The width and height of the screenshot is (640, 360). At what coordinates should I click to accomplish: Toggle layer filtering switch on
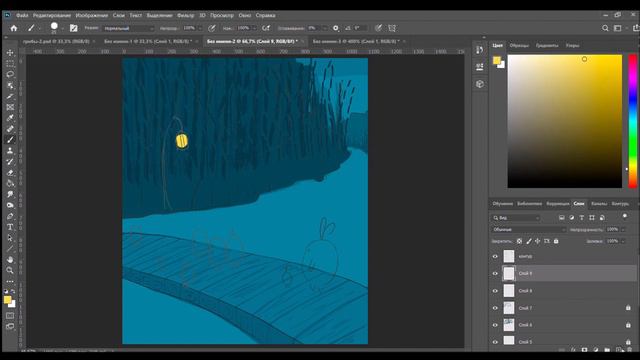point(624,216)
